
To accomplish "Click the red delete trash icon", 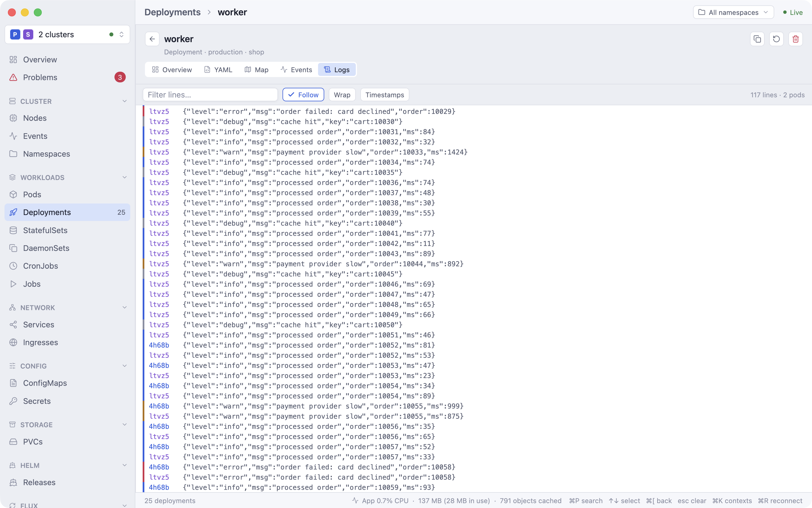I will tap(795, 39).
